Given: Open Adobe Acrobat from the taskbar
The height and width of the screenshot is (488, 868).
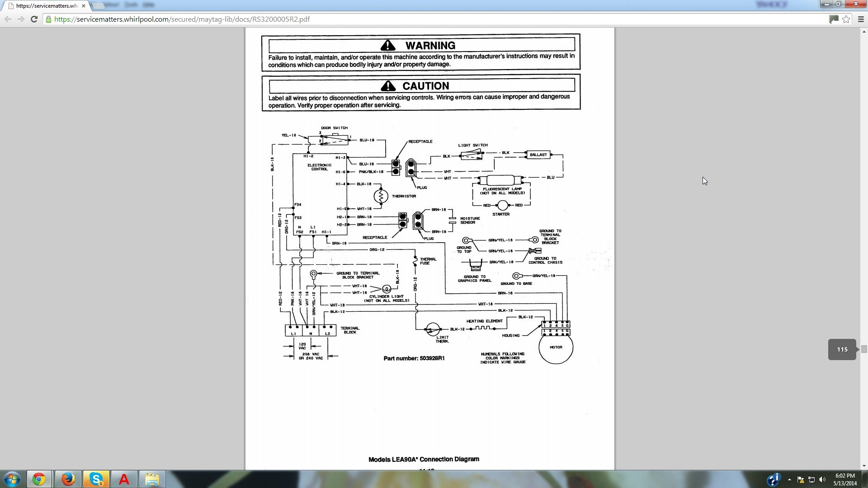Looking at the screenshot, I should (124, 479).
